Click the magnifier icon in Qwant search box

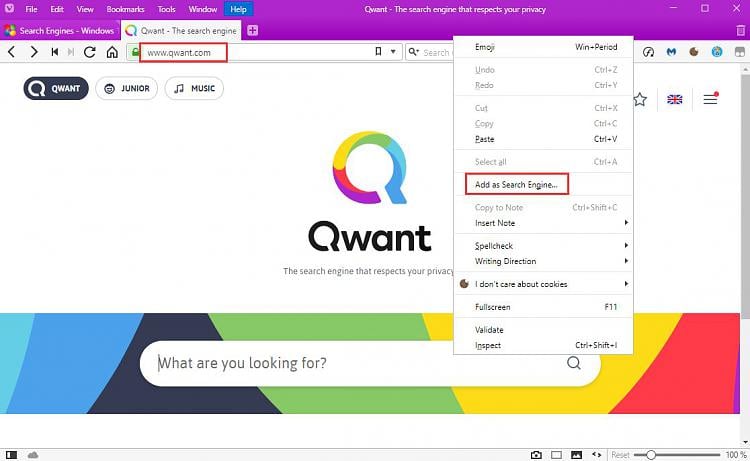click(x=574, y=363)
